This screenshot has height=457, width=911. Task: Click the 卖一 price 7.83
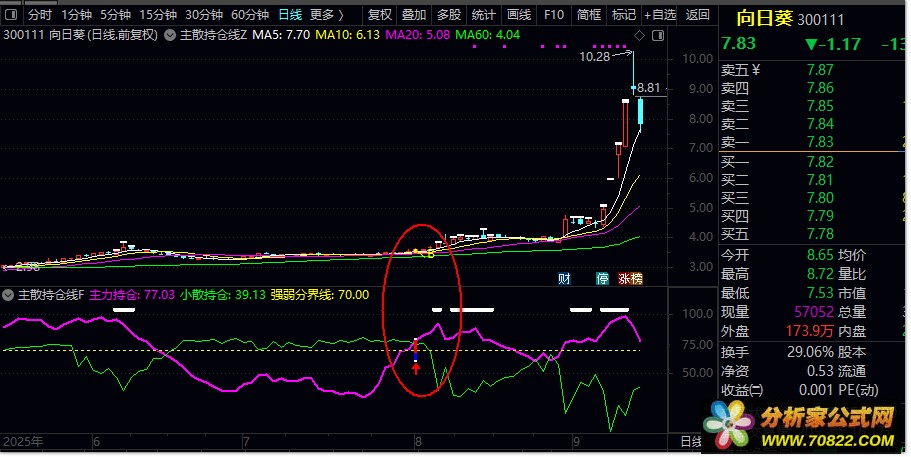820,142
